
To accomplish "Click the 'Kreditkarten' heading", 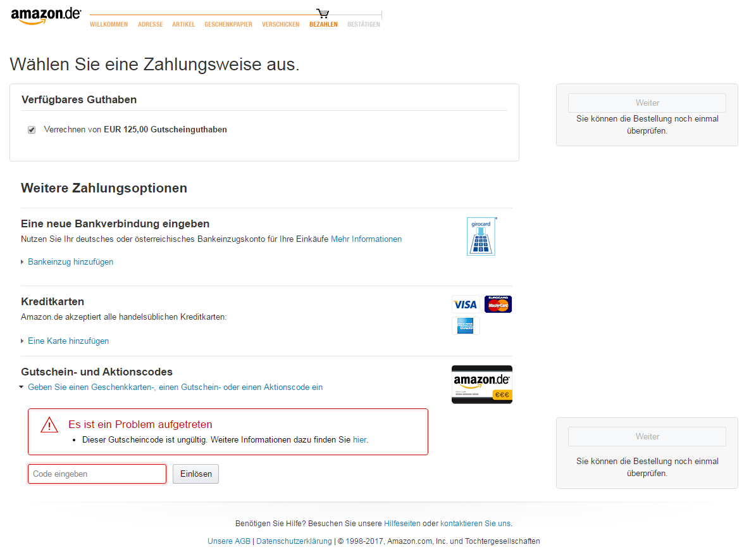I will (x=53, y=301).
